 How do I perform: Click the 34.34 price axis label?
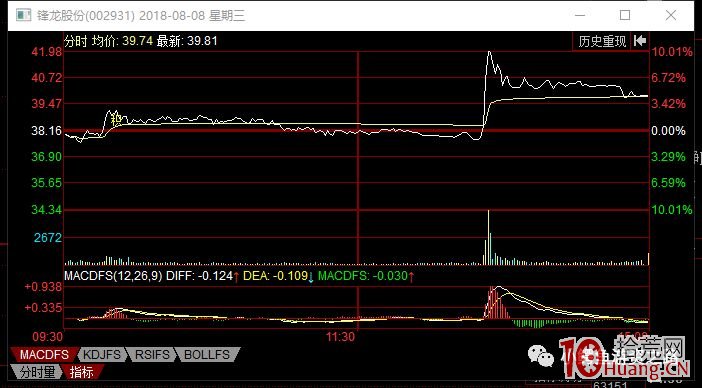point(47,209)
